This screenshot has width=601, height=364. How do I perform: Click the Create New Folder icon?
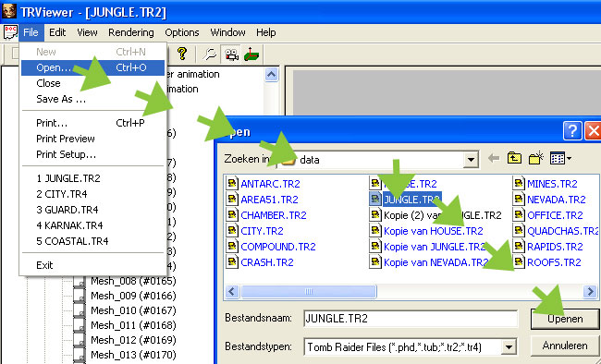point(536,158)
